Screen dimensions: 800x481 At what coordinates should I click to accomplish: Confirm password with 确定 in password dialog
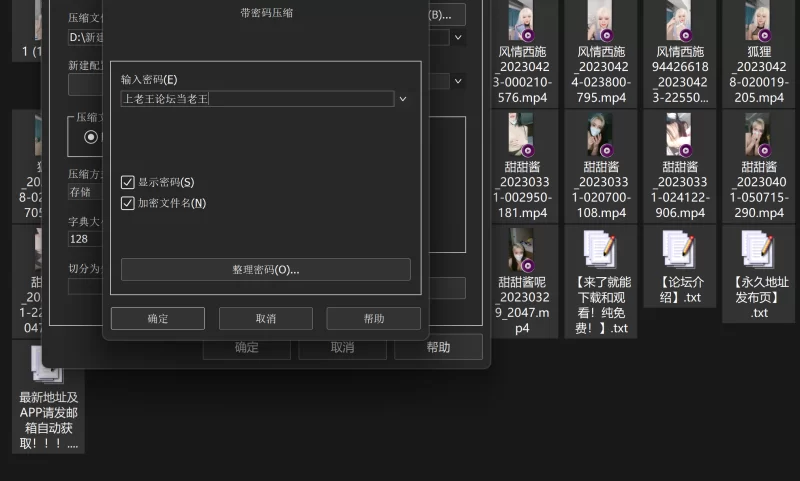(158, 318)
